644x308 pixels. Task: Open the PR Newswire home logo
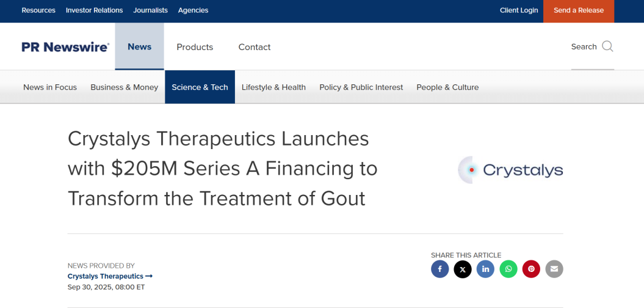[x=65, y=47]
